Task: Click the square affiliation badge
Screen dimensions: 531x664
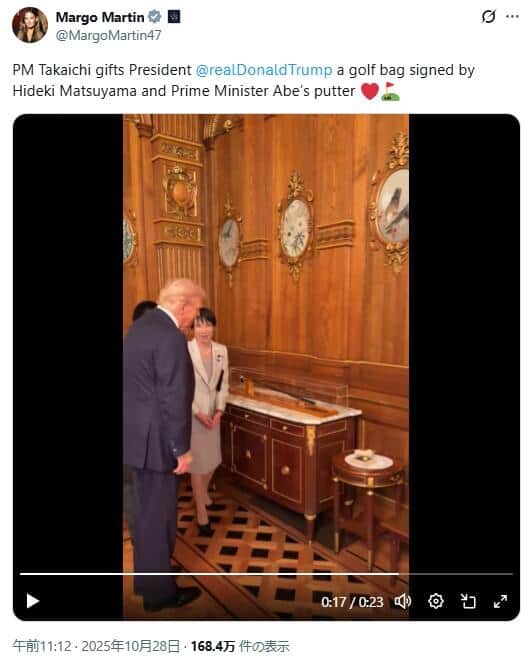Action: click(x=174, y=17)
